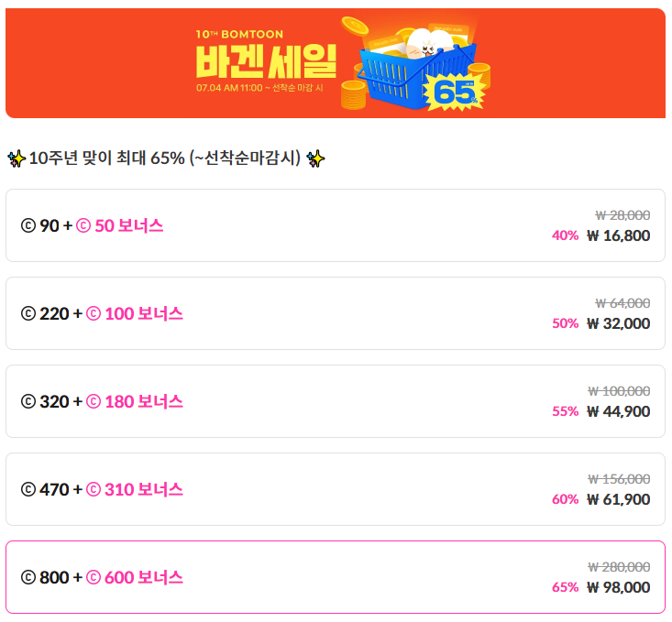Click the coin icon beside 220
Screen dimensions: 672x622
28,313
